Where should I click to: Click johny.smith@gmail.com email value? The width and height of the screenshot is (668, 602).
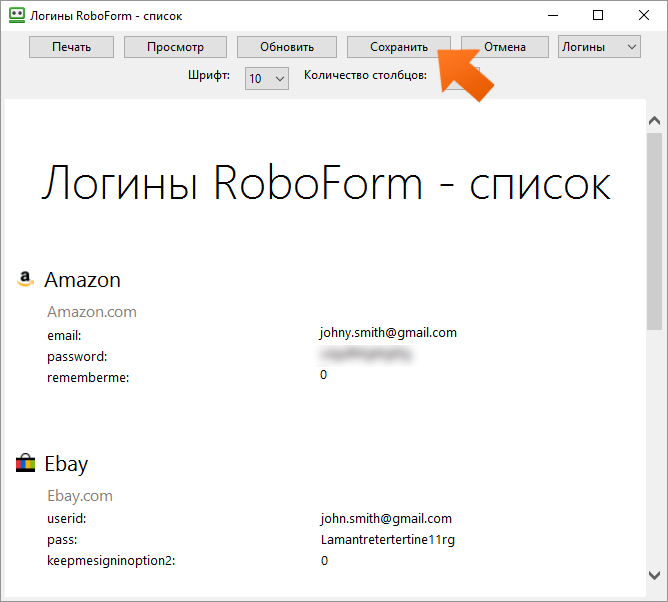click(388, 333)
